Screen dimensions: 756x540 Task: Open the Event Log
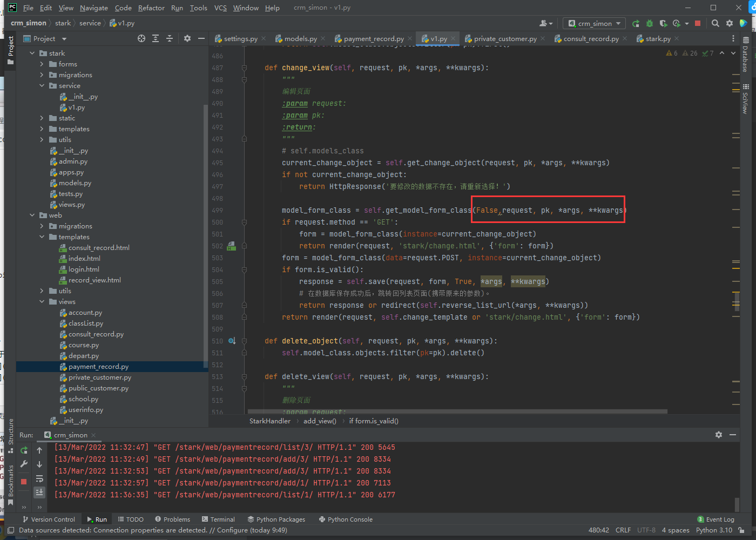(x=715, y=519)
